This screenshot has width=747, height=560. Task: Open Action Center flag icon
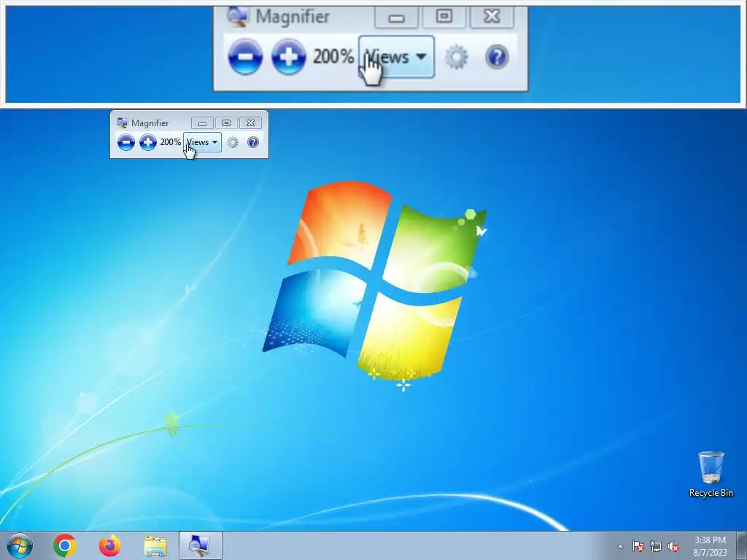(638, 546)
